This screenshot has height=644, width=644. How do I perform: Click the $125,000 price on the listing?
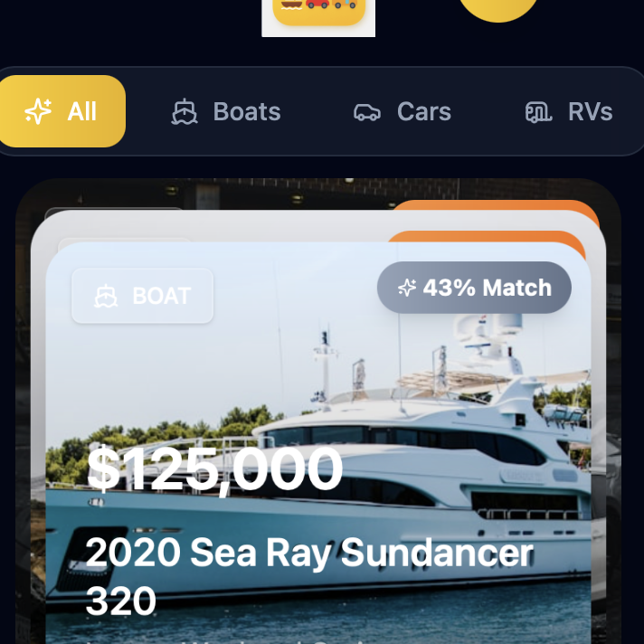pyautogui.click(x=215, y=469)
